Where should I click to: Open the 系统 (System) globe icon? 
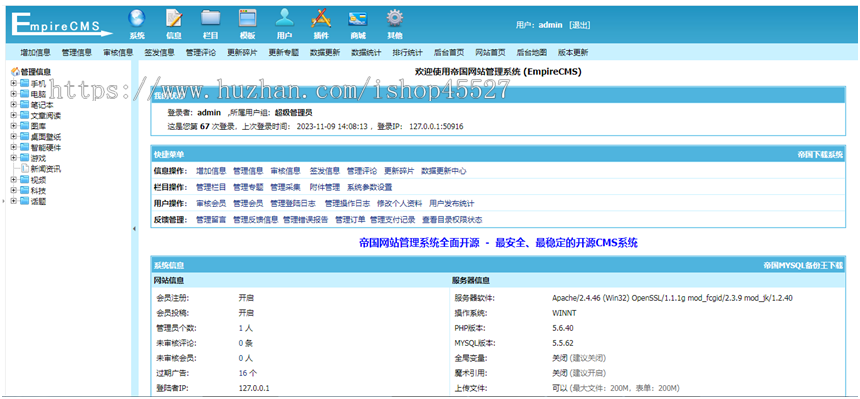point(137,19)
